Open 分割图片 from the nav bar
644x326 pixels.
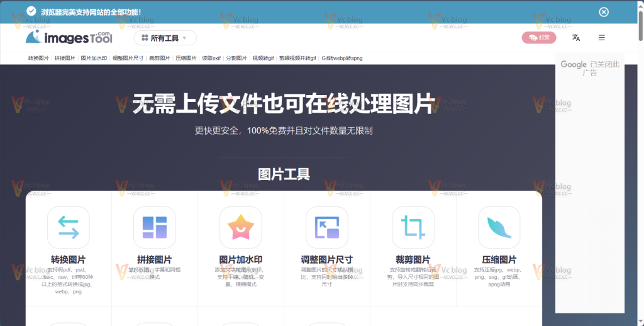pyautogui.click(x=236, y=58)
